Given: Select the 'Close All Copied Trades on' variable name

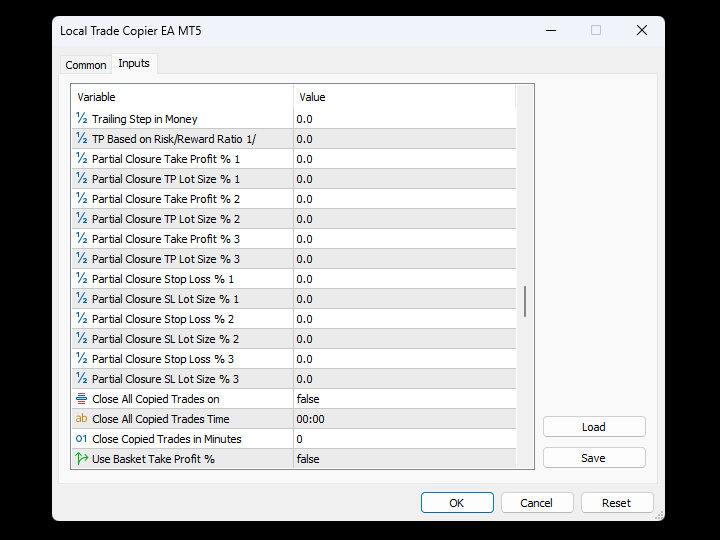Looking at the screenshot, I should [156, 399].
